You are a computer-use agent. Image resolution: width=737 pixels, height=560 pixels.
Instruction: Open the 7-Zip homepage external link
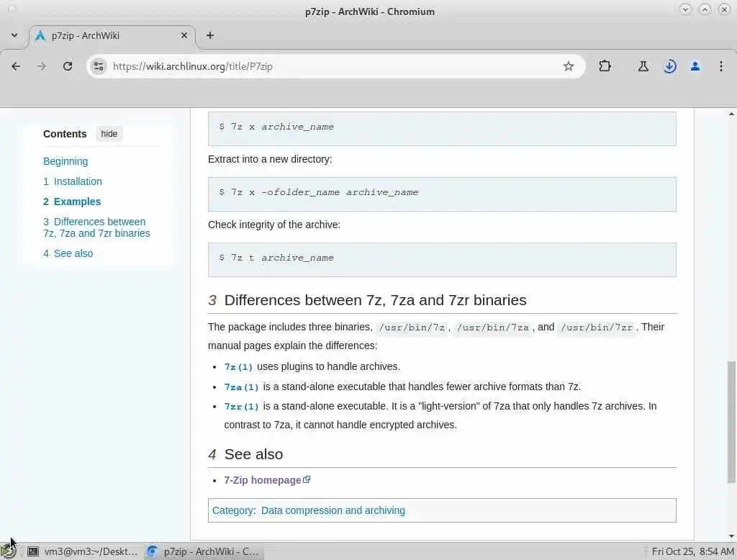click(267, 480)
